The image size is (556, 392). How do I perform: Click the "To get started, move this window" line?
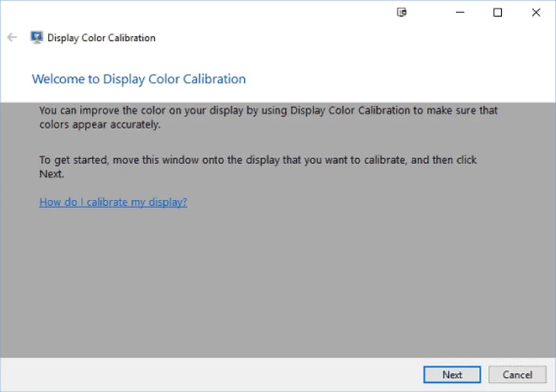pyautogui.click(x=258, y=161)
